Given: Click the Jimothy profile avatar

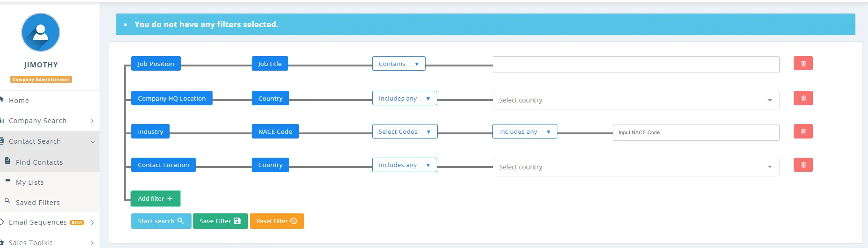Looking at the screenshot, I should point(41,32).
